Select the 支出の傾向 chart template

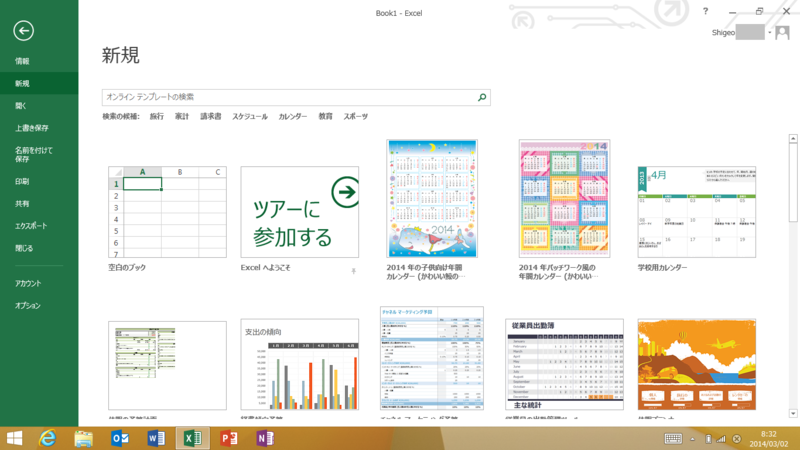[x=300, y=364]
